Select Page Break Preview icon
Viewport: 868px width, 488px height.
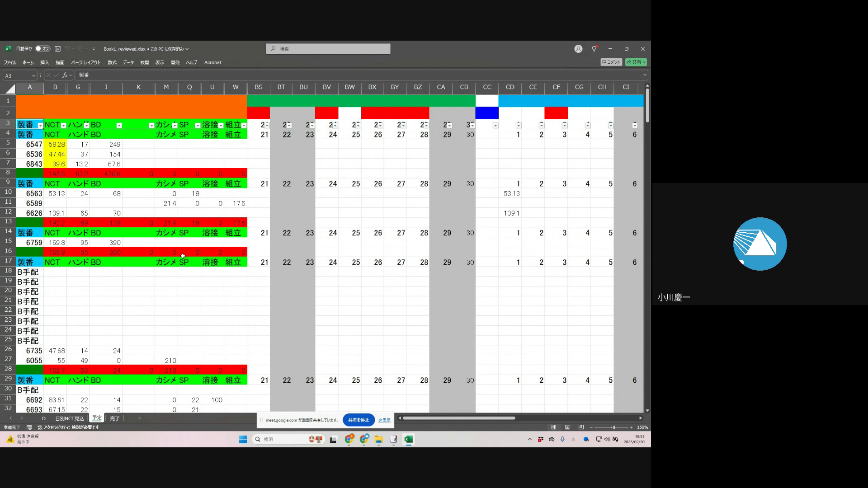coord(581,427)
